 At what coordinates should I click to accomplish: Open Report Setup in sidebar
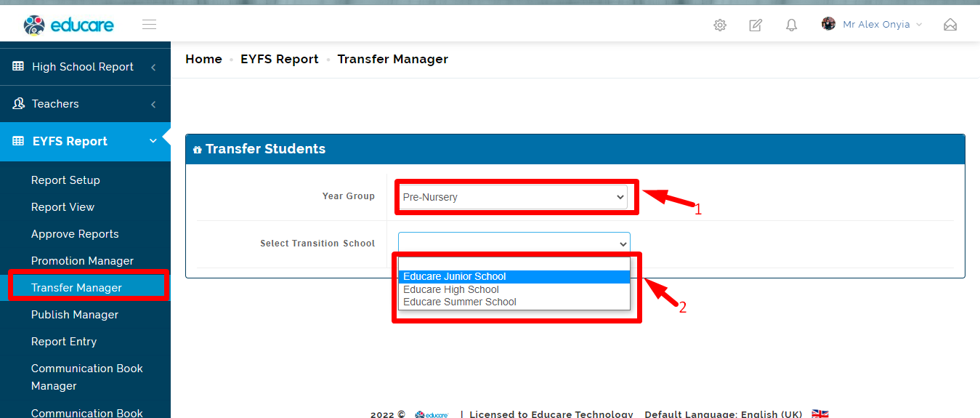pos(65,180)
